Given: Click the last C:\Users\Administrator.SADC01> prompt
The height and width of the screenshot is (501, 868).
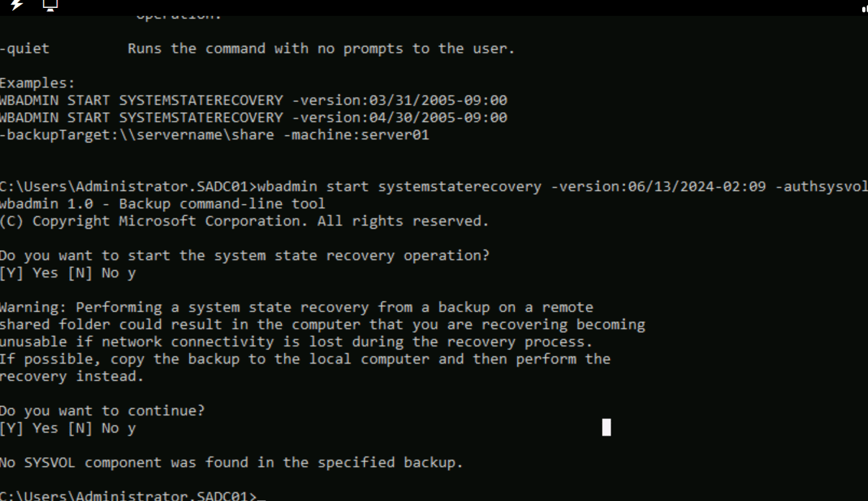Looking at the screenshot, I should coord(128,496).
